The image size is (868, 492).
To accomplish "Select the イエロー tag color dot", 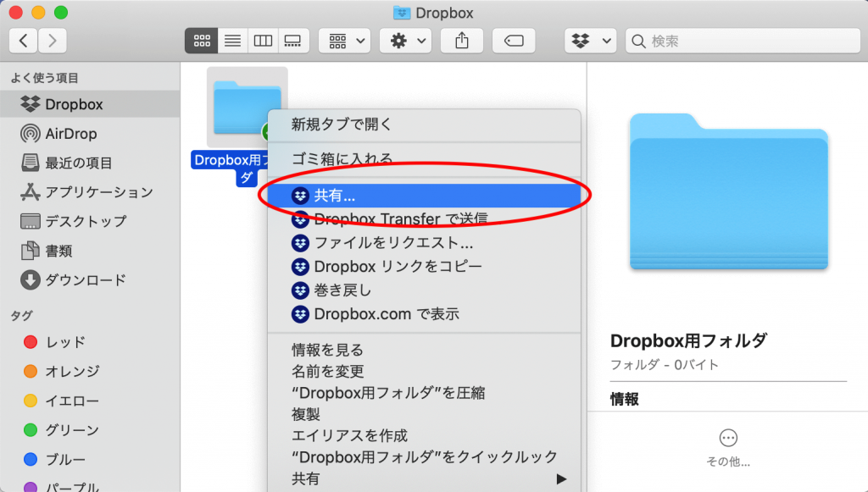I will point(31,401).
